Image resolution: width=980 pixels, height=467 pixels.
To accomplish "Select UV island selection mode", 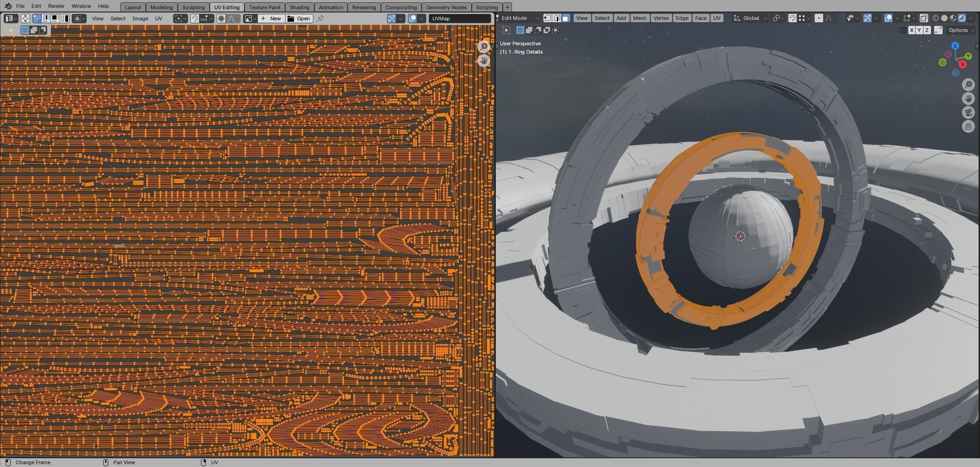I will coord(65,19).
